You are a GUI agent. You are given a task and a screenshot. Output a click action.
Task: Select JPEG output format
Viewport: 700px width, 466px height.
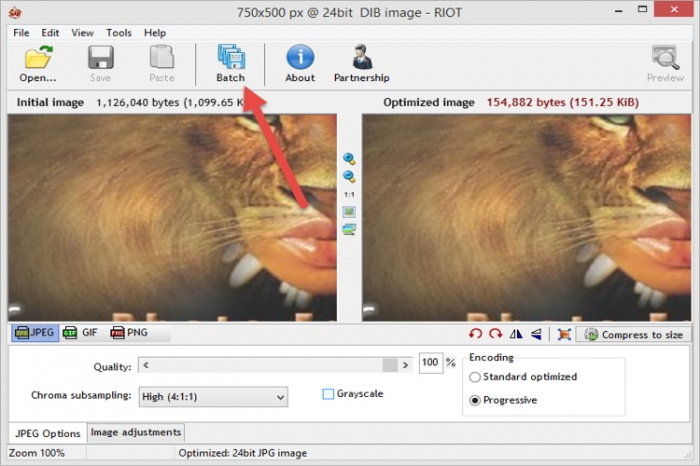click(35, 333)
